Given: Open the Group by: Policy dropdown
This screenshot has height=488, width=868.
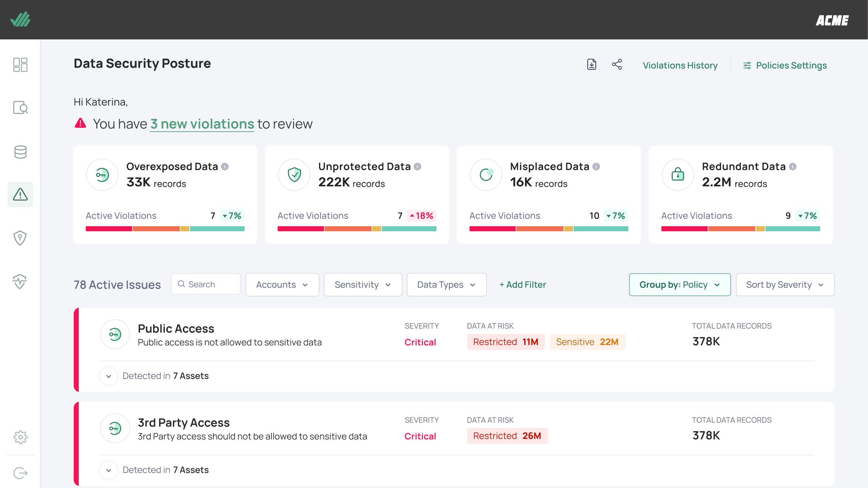Looking at the screenshot, I should [680, 285].
